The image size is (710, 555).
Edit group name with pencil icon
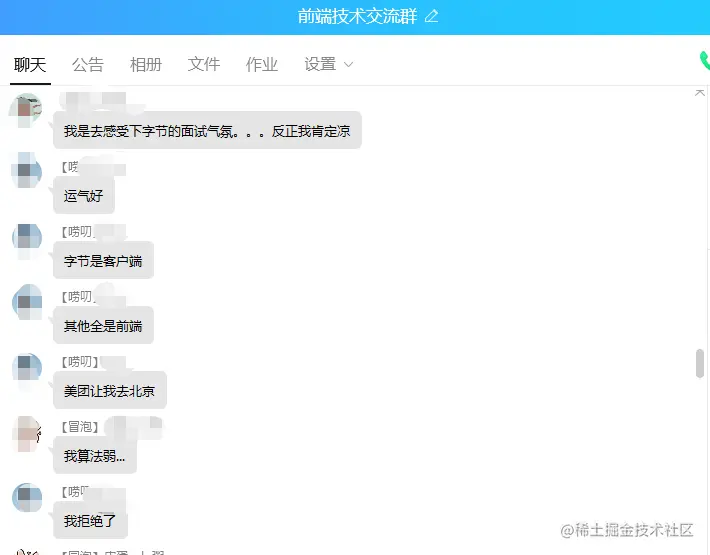[x=432, y=17]
